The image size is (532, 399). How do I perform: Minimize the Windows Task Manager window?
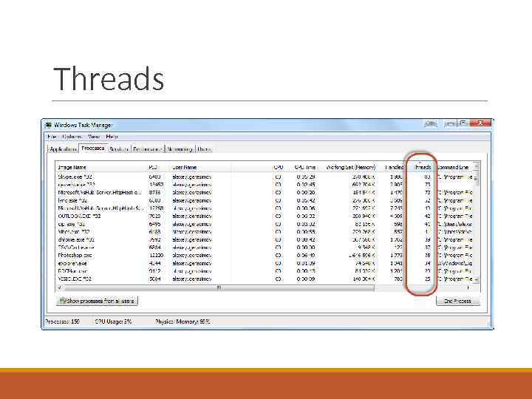tap(450, 123)
